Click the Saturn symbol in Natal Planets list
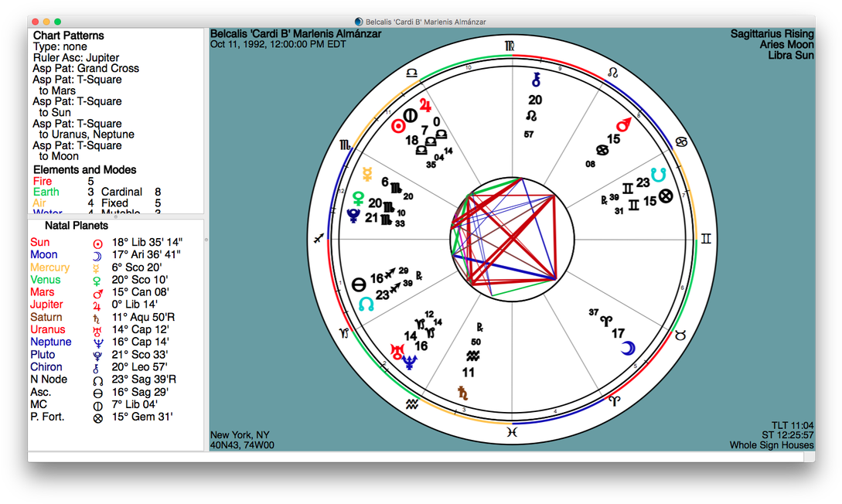Viewport: 842px width, 504px height. point(97,318)
